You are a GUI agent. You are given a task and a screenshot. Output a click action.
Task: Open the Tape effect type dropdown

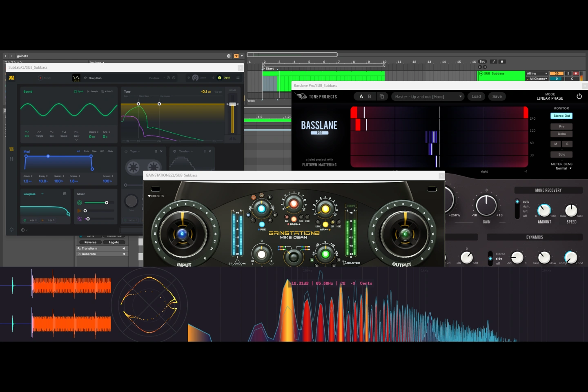tap(135, 151)
